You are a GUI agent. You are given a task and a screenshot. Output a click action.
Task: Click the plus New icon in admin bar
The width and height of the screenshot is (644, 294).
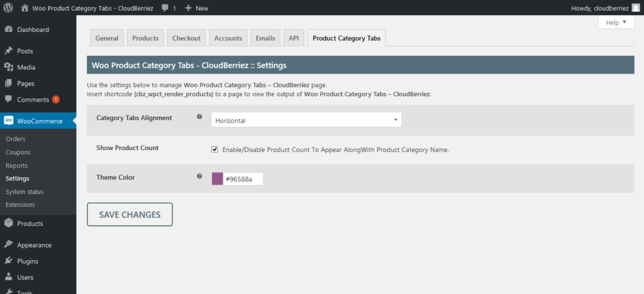(189, 8)
